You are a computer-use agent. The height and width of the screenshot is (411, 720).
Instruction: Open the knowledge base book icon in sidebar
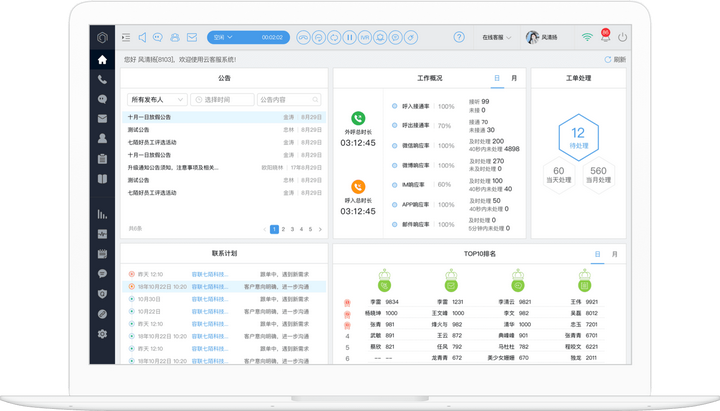(102, 179)
